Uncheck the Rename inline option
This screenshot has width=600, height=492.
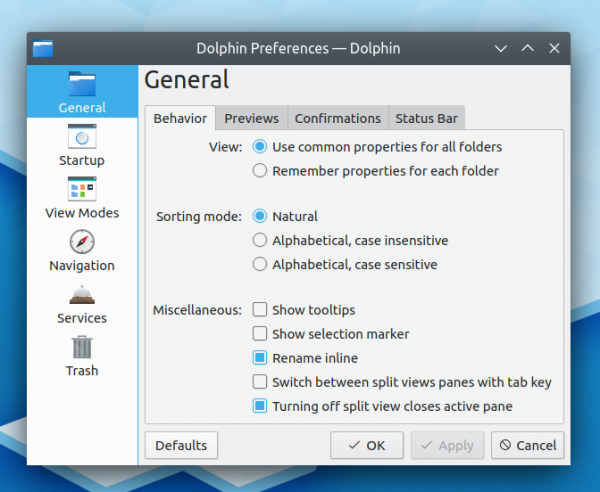coord(260,358)
